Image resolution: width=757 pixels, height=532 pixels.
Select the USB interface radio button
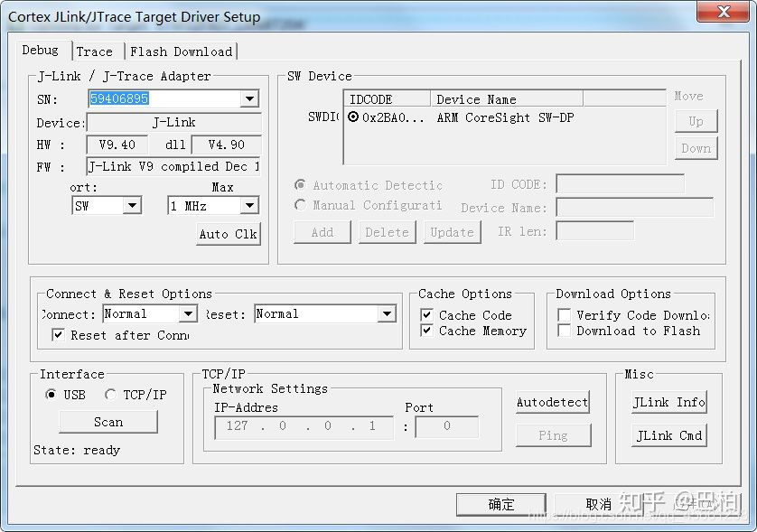[51, 395]
